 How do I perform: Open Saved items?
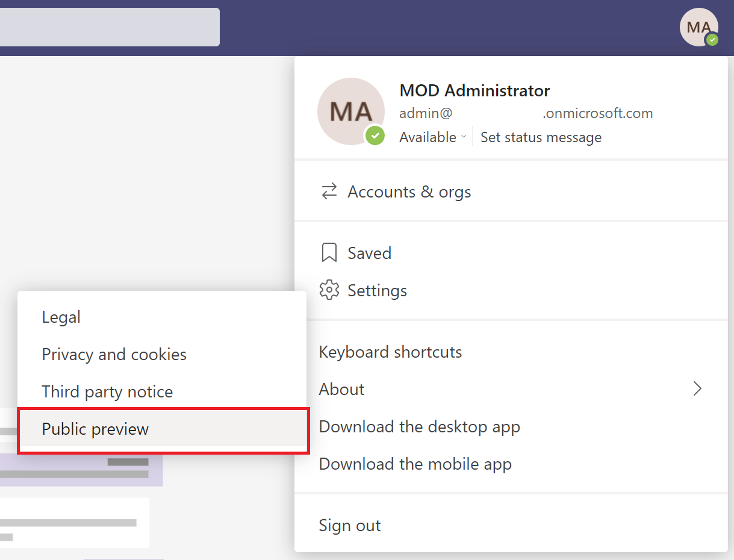(x=511, y=253)
